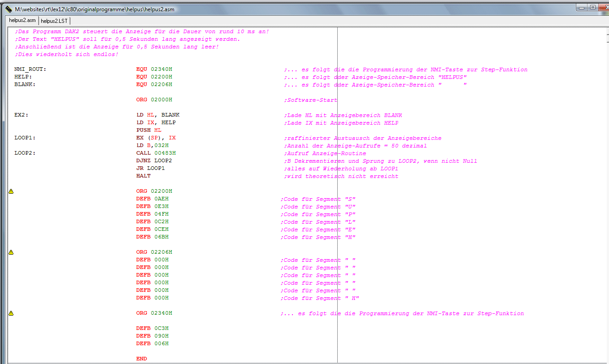This screenshot has width=609, height=364.
Task: Click the comment 'Code für Segment " H"'
Action: pos(320,298)
